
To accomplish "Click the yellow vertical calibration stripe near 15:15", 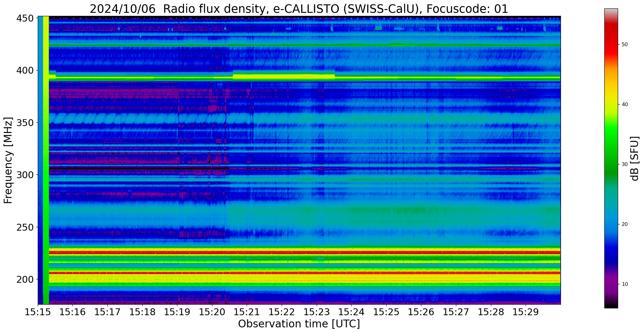I will tap(46, 160).
